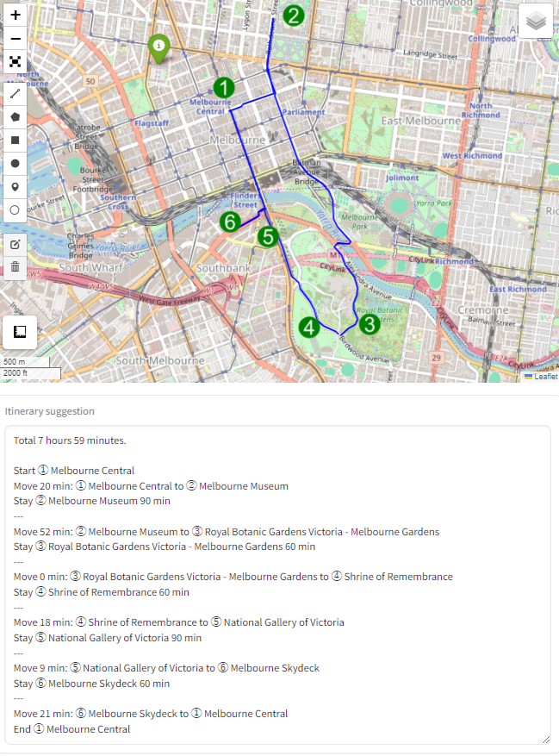This screenshot has width=559, height=756.
Task: Click stop marker 3 in Botanic Gardens
Action: pos(370,324)
